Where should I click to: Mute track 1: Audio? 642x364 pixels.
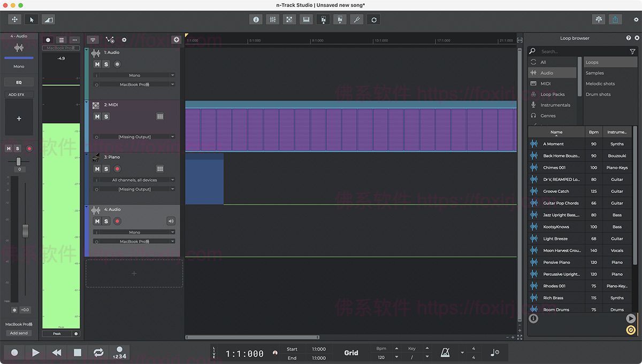98,64
